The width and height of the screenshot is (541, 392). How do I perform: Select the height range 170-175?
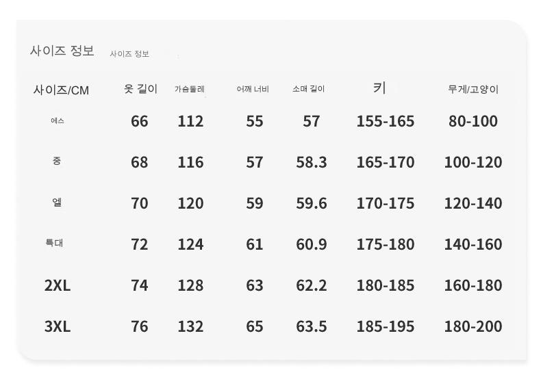point(385,203)
